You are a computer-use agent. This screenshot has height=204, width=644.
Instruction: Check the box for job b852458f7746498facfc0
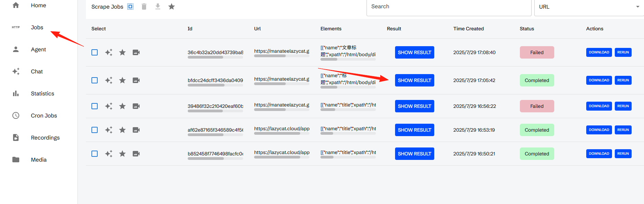(95, 154)
